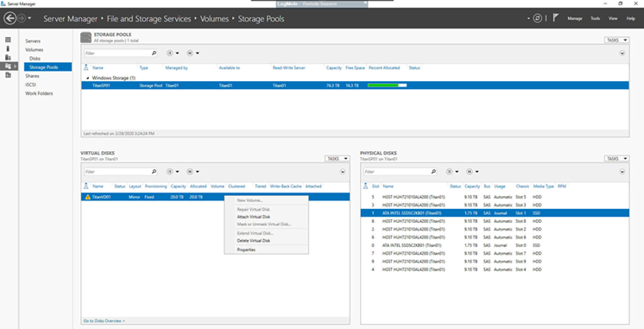Collapse the Windows Storage (1) group
This screenshot has width=644, height=329.
87,78
